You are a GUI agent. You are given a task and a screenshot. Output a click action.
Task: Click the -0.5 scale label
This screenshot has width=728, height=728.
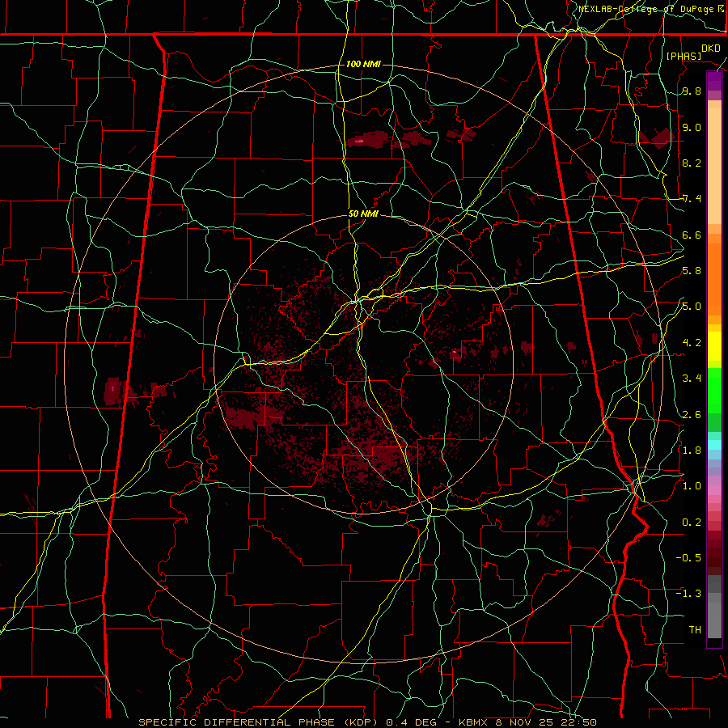688,558
